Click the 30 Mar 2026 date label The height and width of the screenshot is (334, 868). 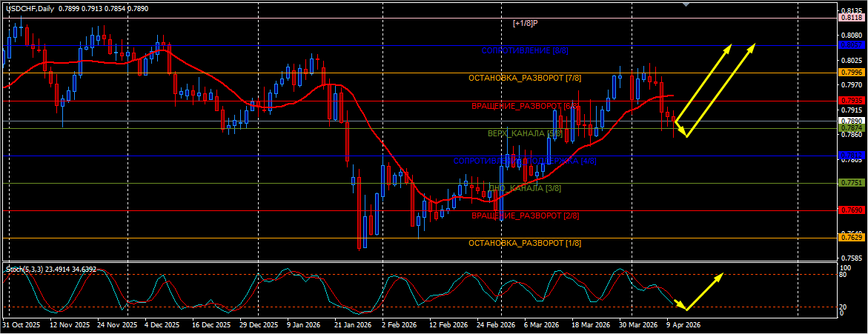(640, 326)
